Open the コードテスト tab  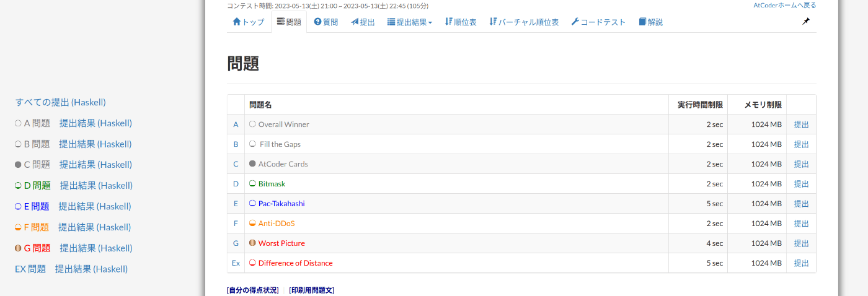[x=598, y=22]
